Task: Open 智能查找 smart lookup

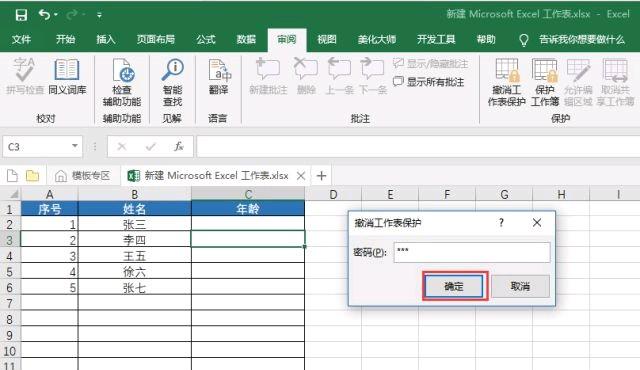Action: point(172,82)
